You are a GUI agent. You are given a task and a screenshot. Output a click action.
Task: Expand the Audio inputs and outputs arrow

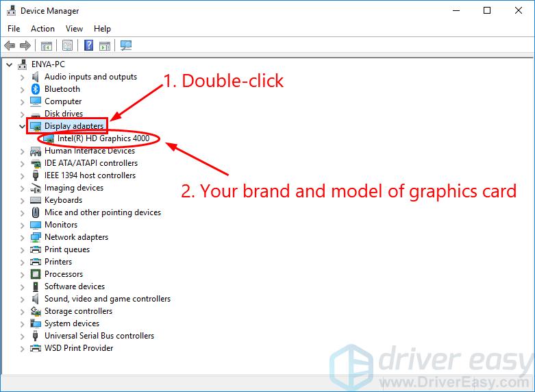[22, 77]
